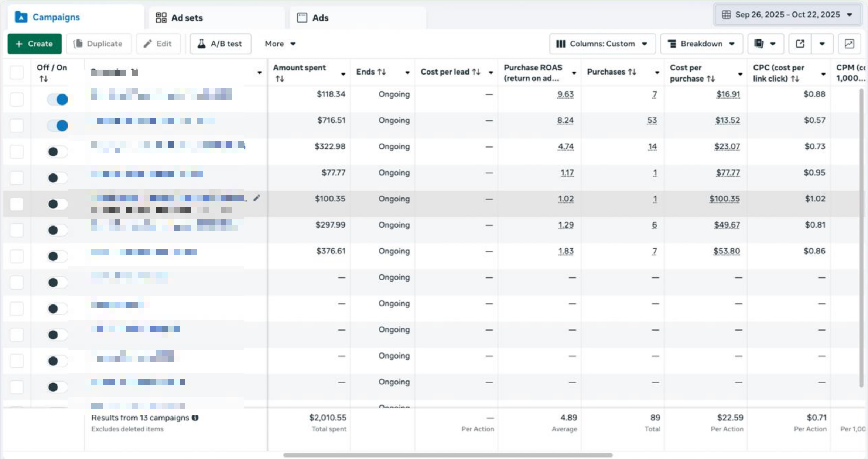Image resolution: width=868 pixels, height=459 pixels.
Task: Sort by CPC cost per link click arrows
Action: click(x=795, y=79)
